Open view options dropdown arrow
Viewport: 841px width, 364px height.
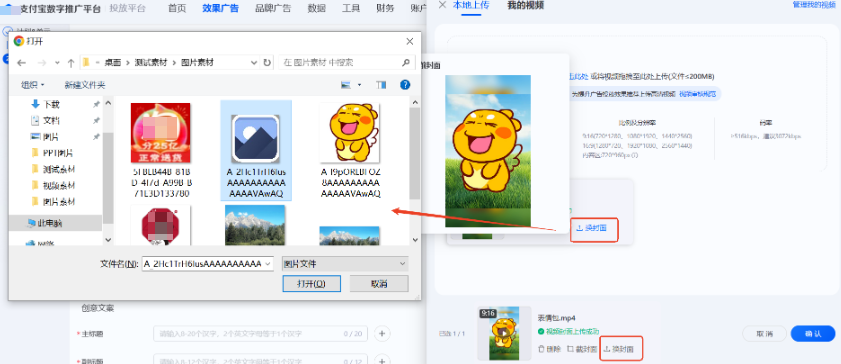[x=359, y=85]
